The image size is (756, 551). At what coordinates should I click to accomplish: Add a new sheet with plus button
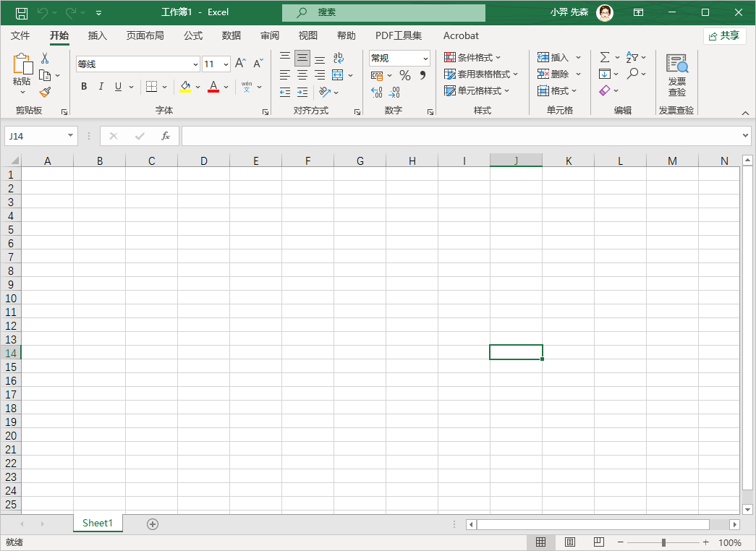pos(153,524)
